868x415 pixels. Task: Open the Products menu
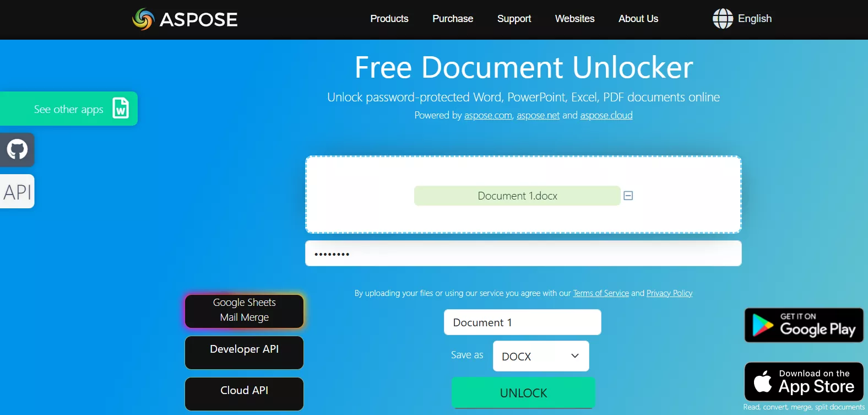tap(389, 19)
